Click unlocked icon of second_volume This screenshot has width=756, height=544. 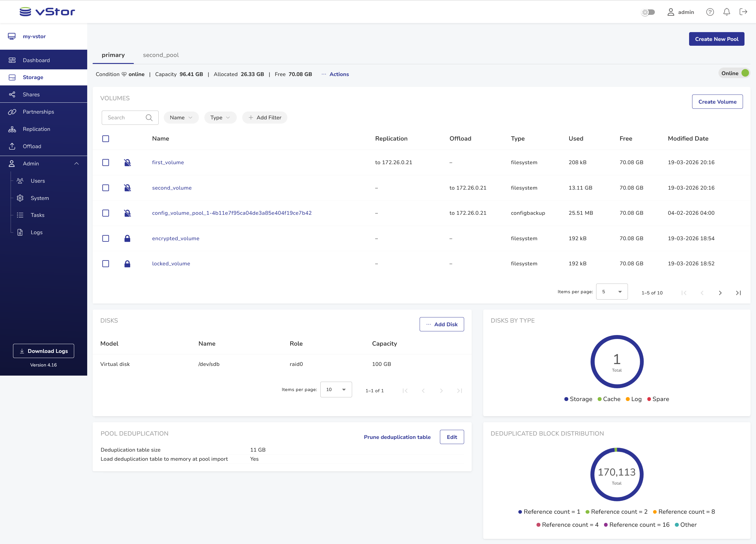coord(127,188)
